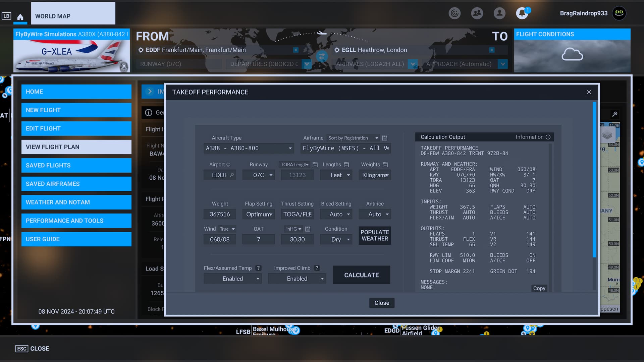This screenshot has height=362, width=644.
Task: Open the Lengths Feet dropdown
Action: [336, 175]
